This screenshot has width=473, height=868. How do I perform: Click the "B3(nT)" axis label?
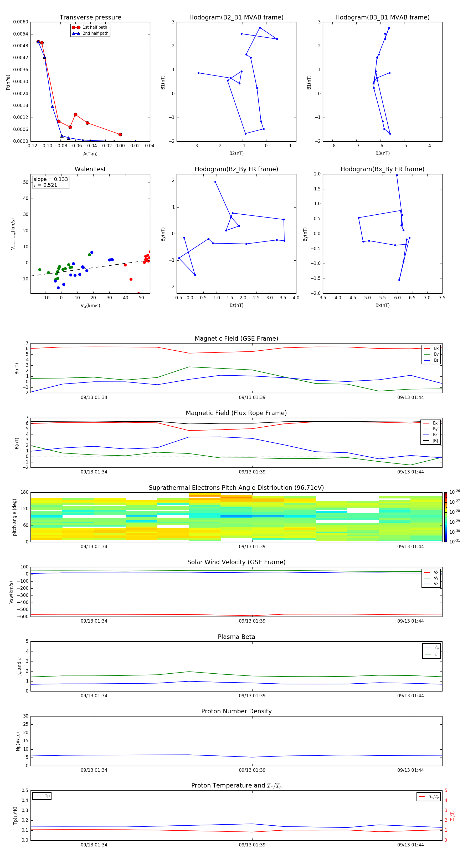point(382,153)
